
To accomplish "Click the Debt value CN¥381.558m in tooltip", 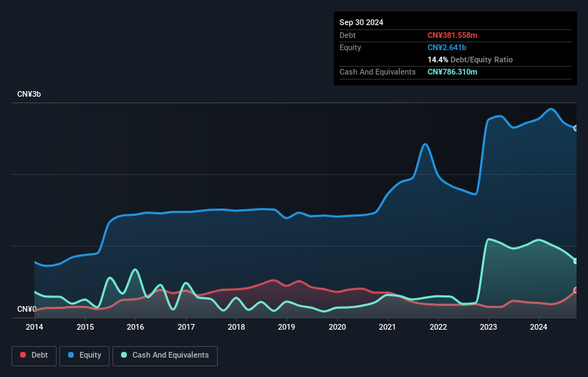I will pyautogui.click(x=452, y=35).
